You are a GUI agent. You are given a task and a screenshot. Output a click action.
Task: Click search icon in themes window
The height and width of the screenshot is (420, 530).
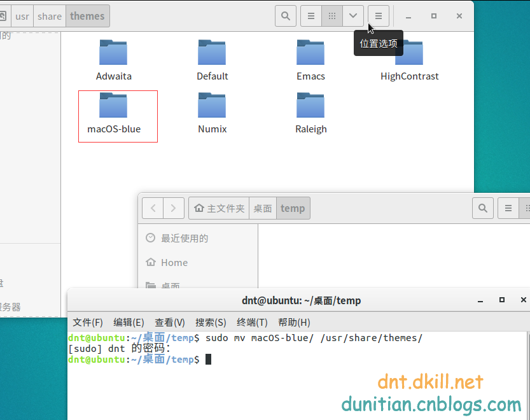286,16
